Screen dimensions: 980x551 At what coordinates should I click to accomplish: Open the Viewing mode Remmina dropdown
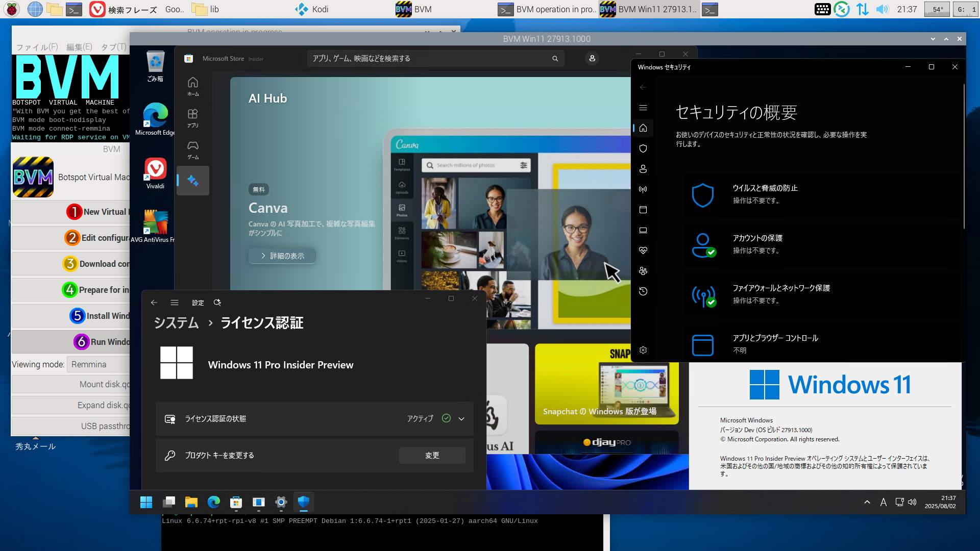point(100,364)
